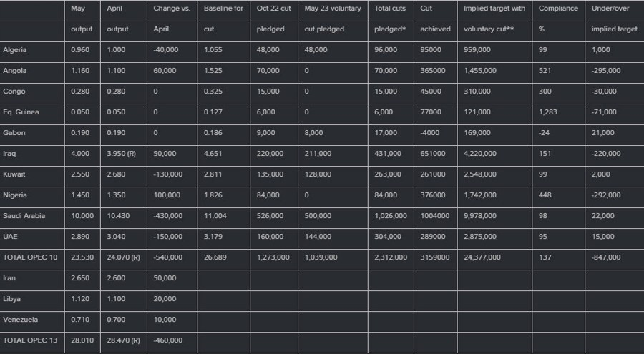Viewport: 644px width, 354px height.
Task: Select the TOTAL OPEC 13 row label
Action: click(x=30, y=340)
